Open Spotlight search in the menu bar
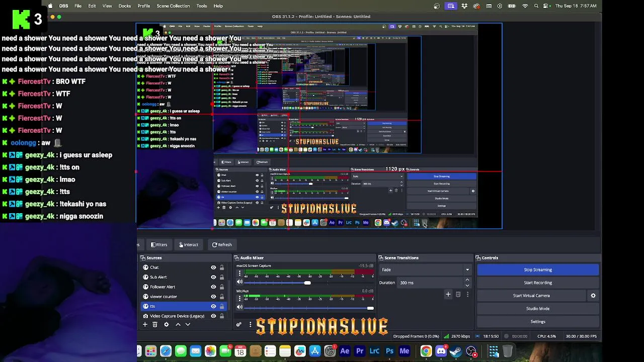644x362 pixels. [x=536, y=6]
